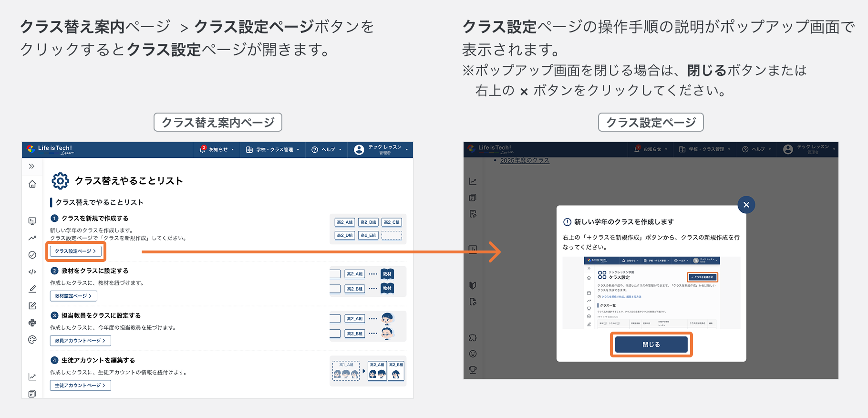Click the teacher faces illustration for step 3

coord(368,326)
